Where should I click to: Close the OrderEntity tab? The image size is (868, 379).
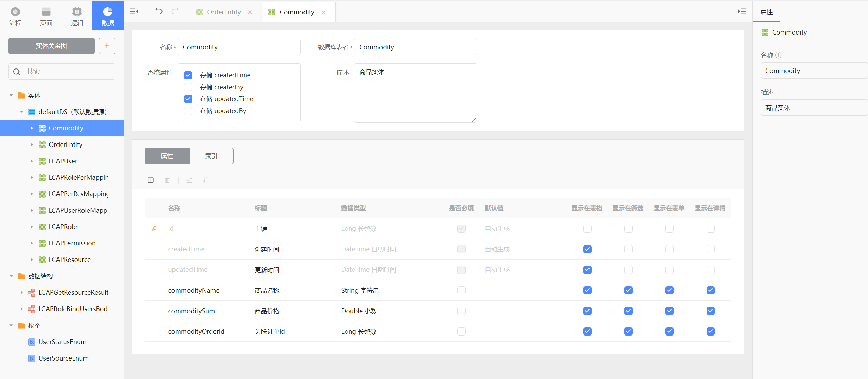pos(250,12)
